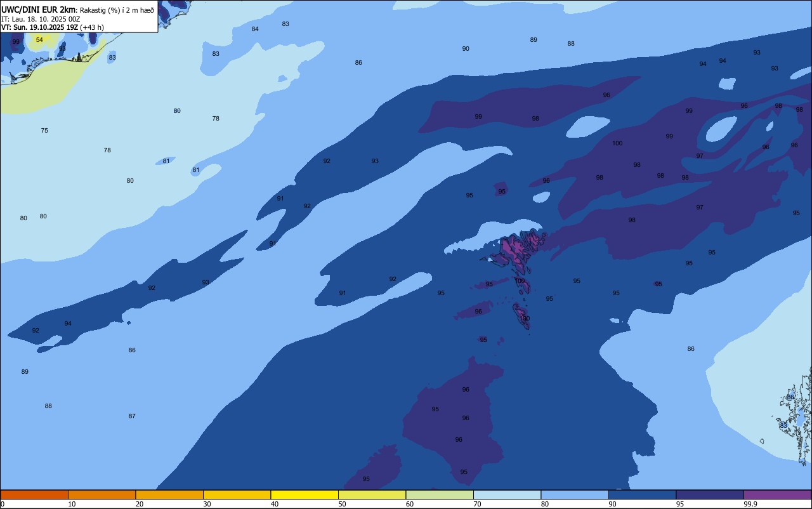Click the '54' humidity value on the map

39,39
